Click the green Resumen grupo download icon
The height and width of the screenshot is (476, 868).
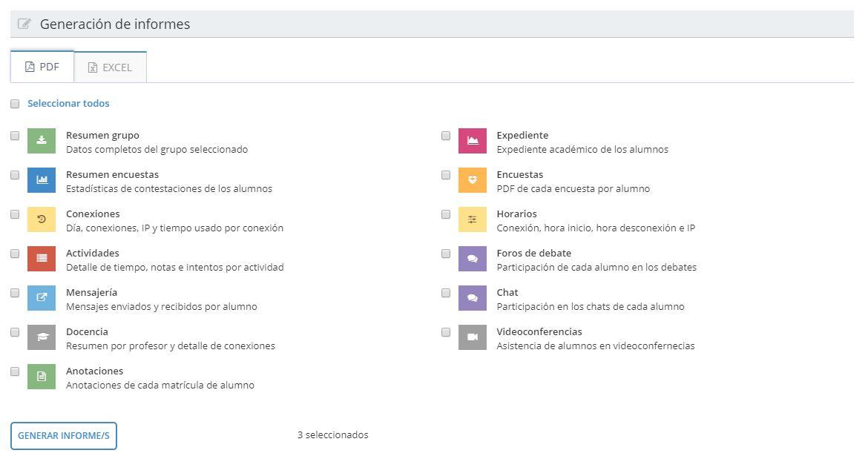point(42,141)
